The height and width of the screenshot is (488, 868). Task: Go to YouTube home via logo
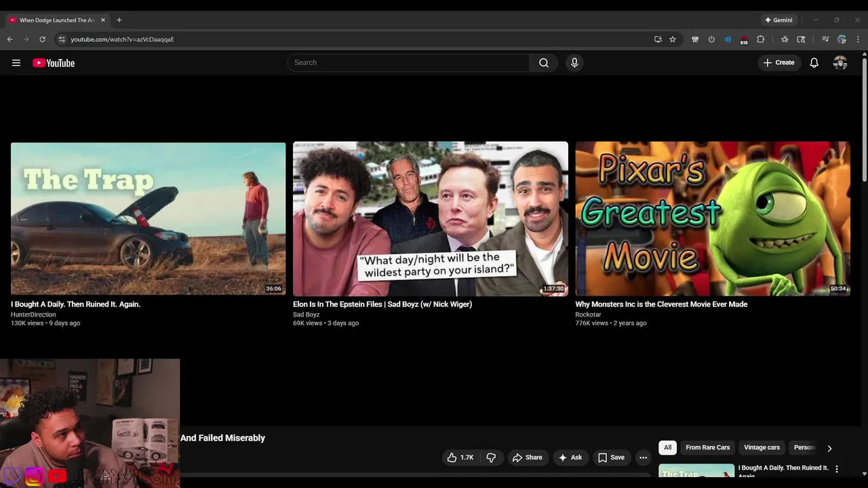click(54, 63)
